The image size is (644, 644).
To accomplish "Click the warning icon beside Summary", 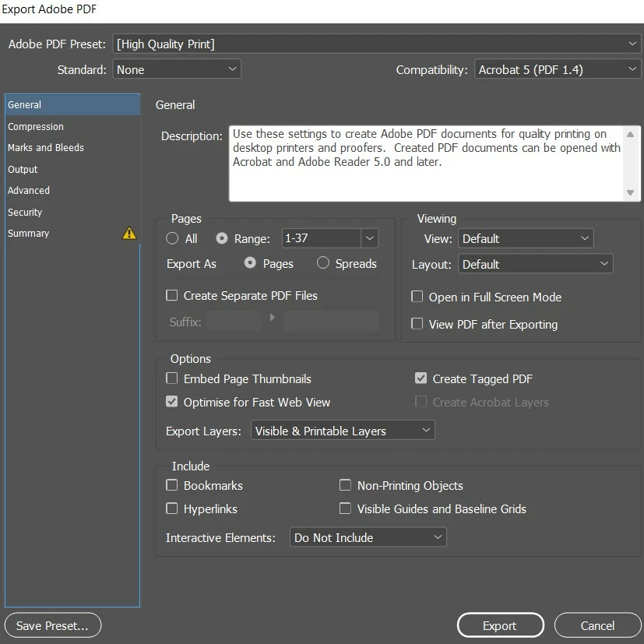I will (x=129, y=233).
